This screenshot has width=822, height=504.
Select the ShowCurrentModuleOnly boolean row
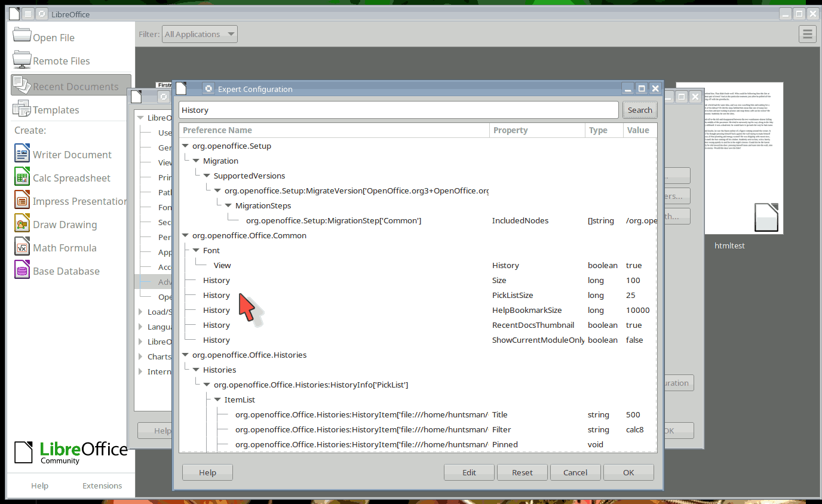418,340
